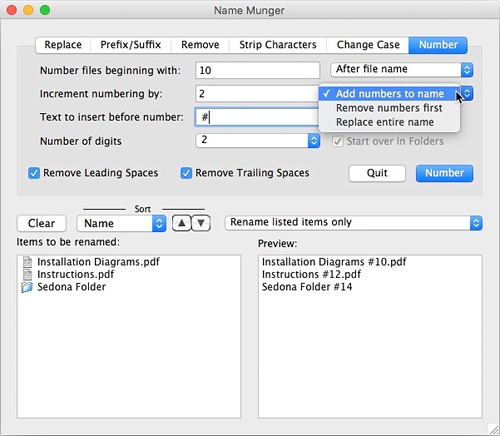
Task: Go to Strip Characters tab
Action: 278,45
